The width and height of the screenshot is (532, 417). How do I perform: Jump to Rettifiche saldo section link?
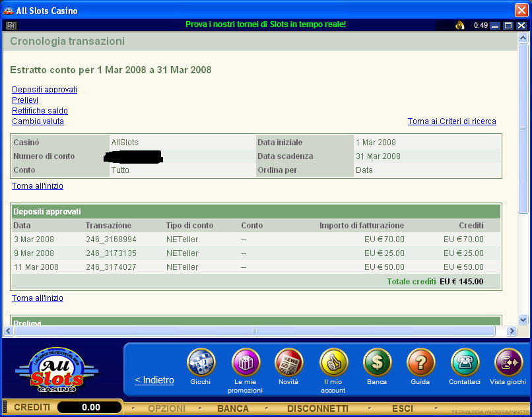[x=40, y=111]
